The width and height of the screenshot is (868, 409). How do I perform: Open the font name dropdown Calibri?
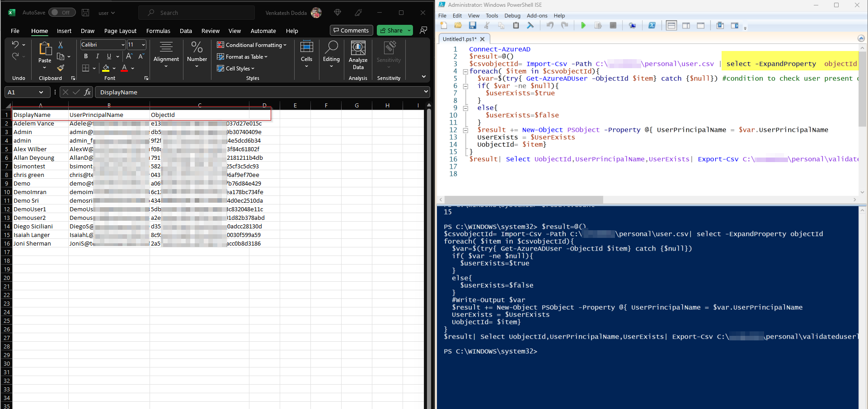pos(122,45)
